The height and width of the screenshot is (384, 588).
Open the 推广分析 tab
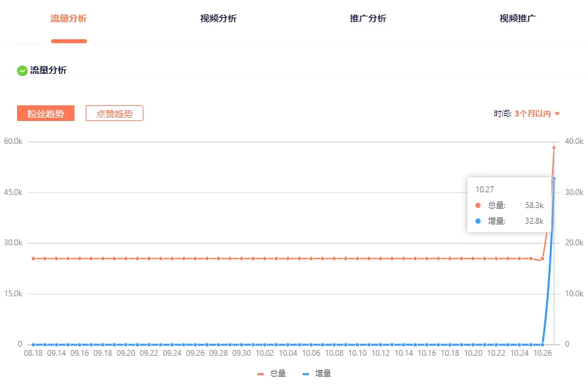click(368, 18)
